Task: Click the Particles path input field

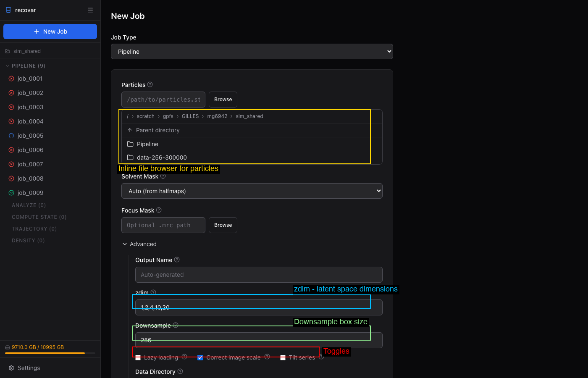Action: pyautogui.click(x=163, y=100)
